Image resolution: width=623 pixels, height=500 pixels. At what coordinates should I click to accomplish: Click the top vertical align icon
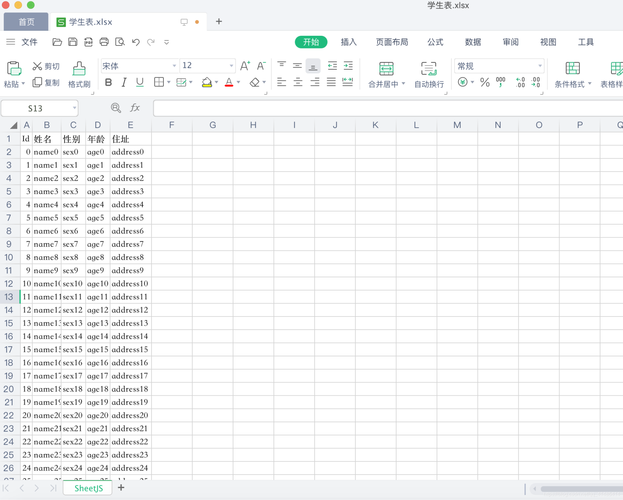[282, 66]
